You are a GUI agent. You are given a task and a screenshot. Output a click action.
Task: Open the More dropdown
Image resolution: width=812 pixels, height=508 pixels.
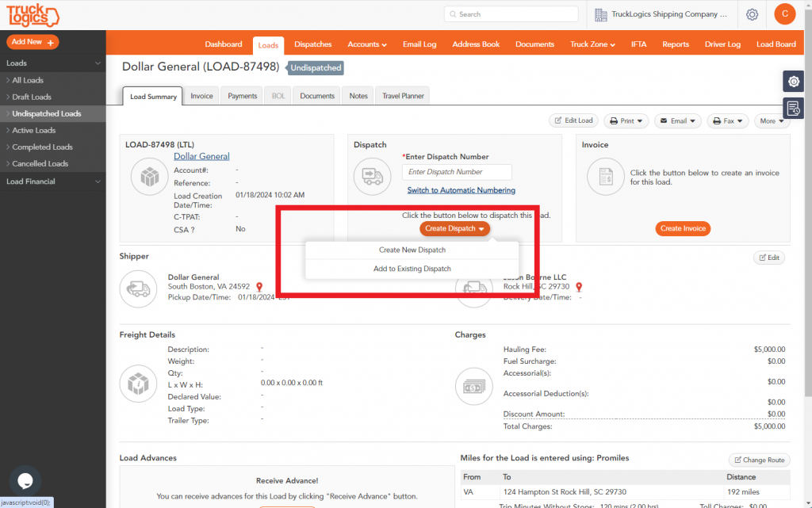[x=772, y=121]
